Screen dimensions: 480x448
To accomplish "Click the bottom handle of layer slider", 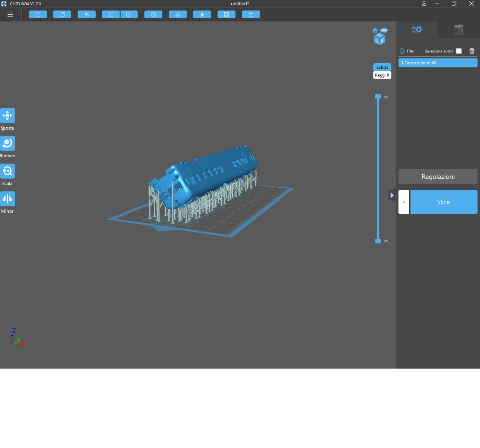I will (x=378, y=241).
